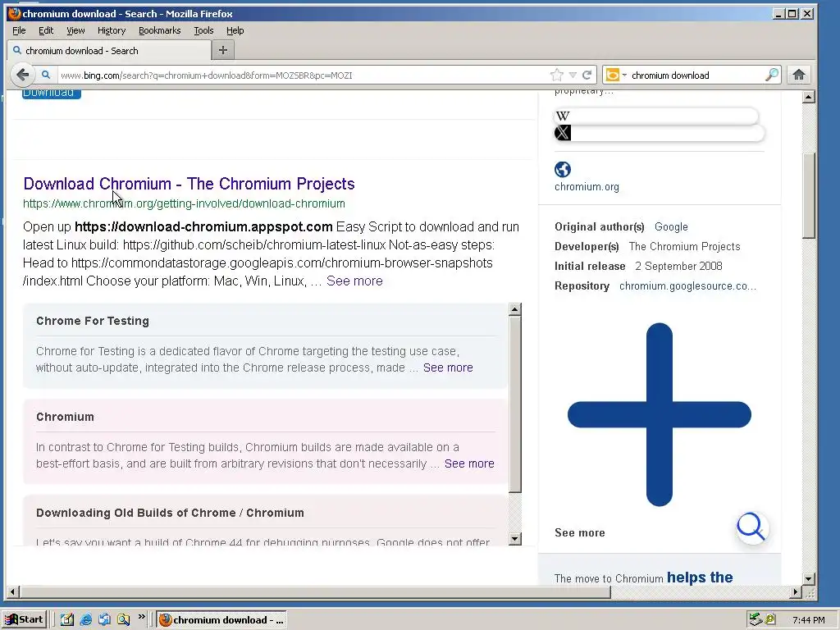
Task: Go back with the back arrow button
Action: 22,75
